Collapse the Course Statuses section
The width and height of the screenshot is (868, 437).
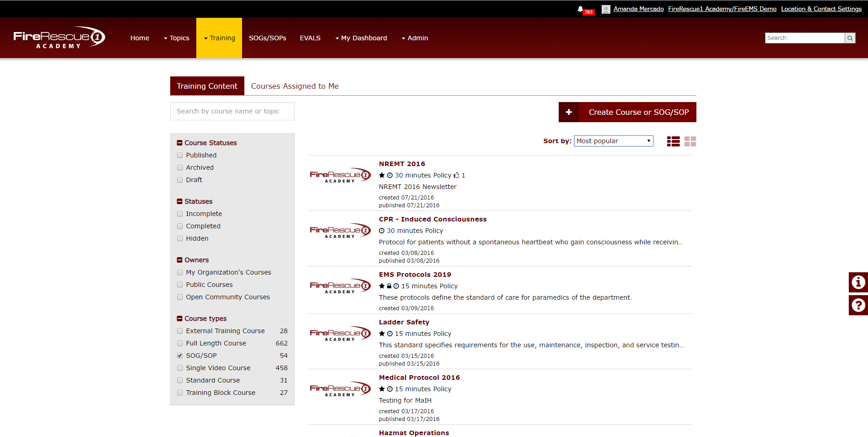coord(179,143)
